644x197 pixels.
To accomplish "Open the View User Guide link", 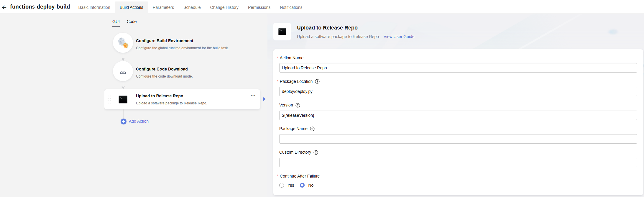I will (x=399, y=37).
